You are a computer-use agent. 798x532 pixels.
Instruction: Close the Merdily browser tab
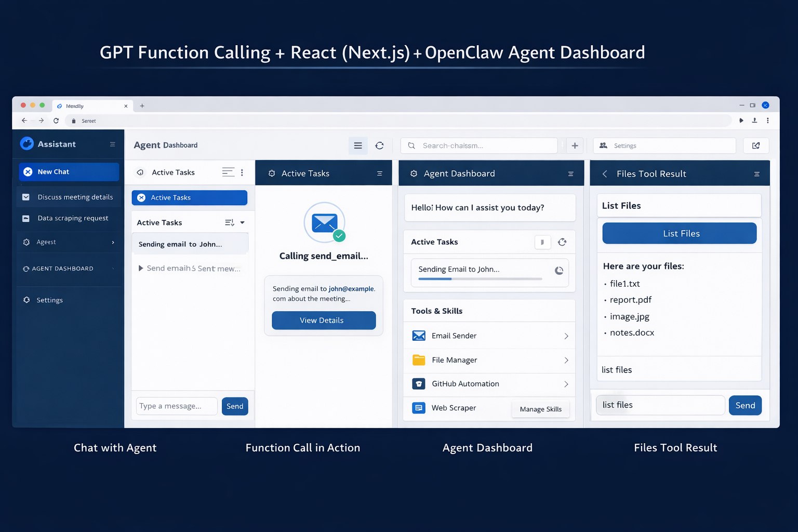click(x=126, y=106)
